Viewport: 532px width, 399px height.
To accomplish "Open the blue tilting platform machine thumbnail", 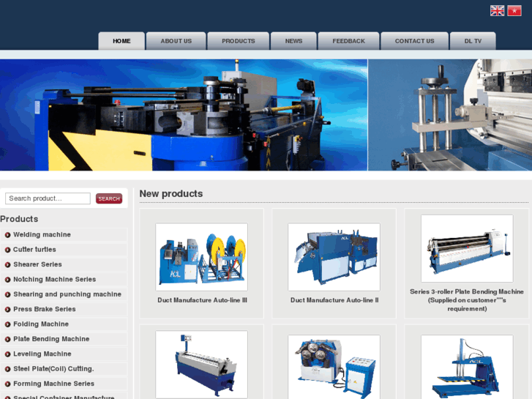I will pyautogui.click(x=467, y=367).
